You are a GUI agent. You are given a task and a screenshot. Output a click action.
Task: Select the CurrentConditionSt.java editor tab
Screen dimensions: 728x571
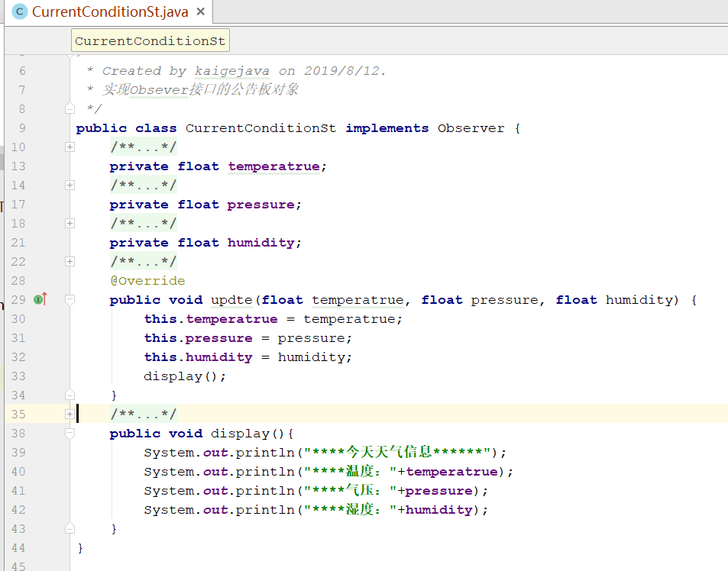[x=110, y=11]
